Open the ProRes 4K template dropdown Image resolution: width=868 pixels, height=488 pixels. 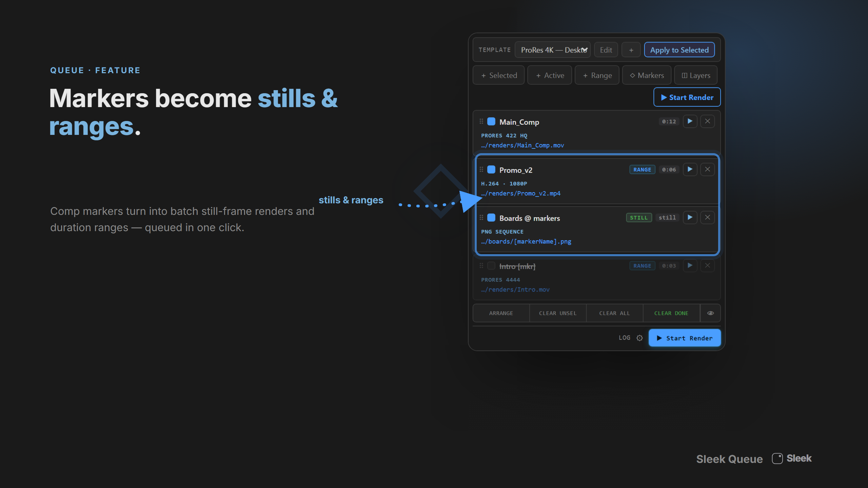click(552, 50)
